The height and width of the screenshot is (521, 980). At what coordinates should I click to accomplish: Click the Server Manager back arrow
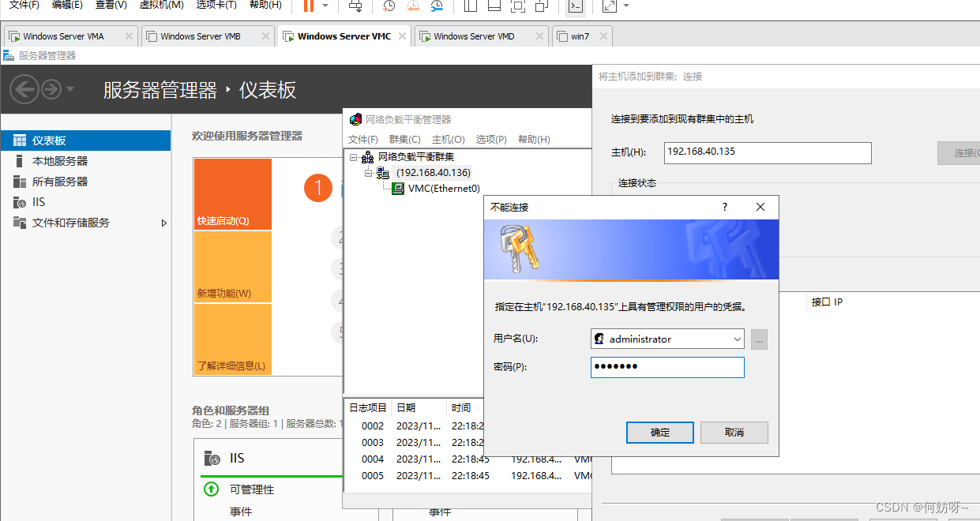[x=24, y=89]
